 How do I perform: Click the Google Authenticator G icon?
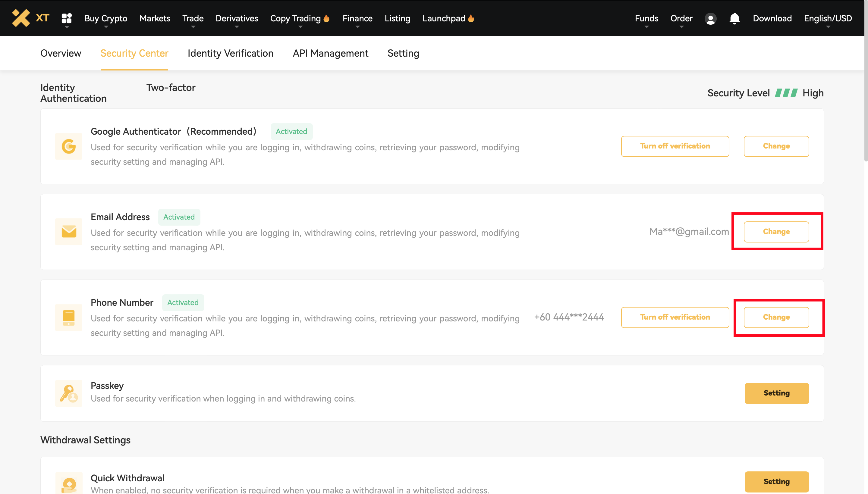tap(69, 147)
